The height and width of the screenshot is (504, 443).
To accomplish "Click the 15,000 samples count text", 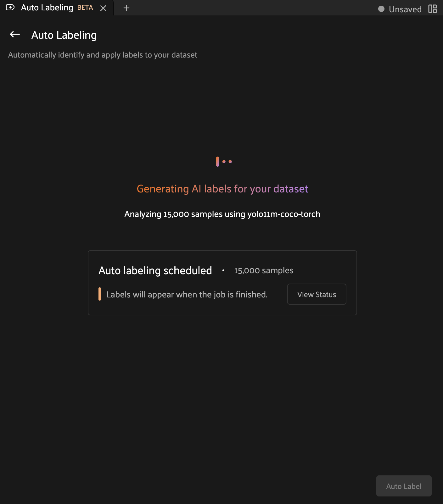I will [x=263, y=270].
